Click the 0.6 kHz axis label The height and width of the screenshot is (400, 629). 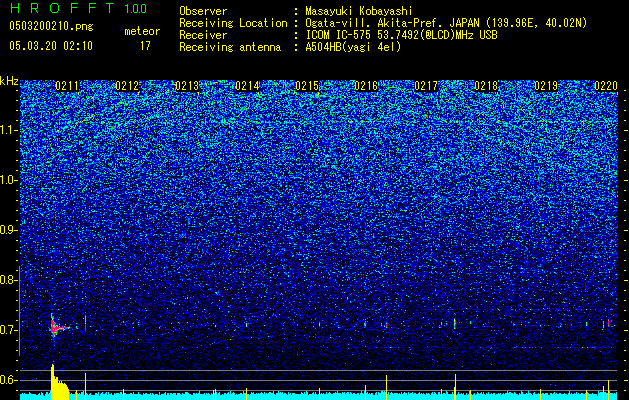click(x=8, y=380)
